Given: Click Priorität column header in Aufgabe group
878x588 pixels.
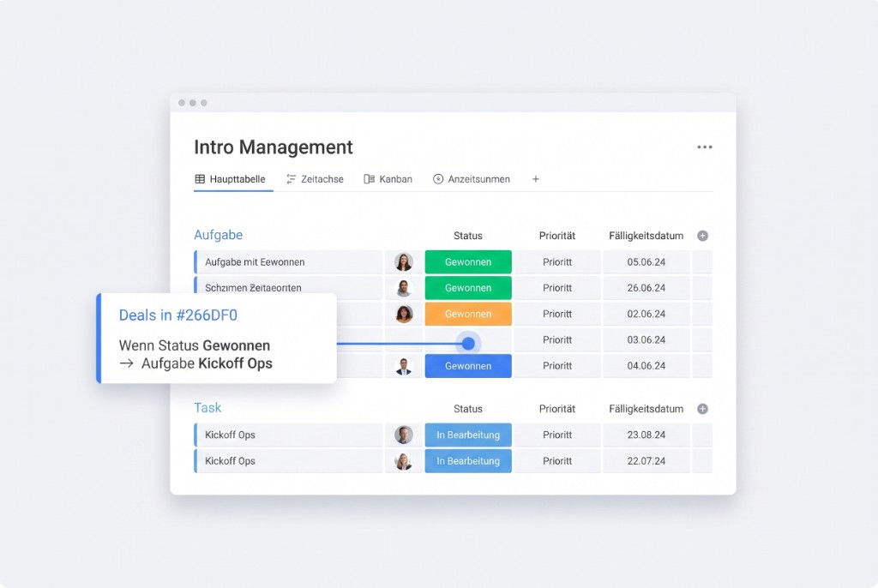Looking at the screenshot, I should 557,236.
